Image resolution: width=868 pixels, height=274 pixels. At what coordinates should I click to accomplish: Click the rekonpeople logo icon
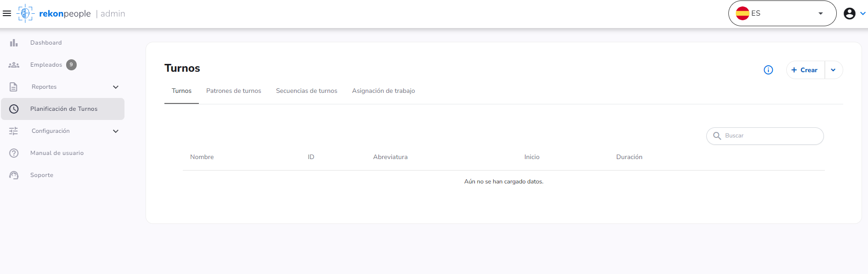point(26,13)
